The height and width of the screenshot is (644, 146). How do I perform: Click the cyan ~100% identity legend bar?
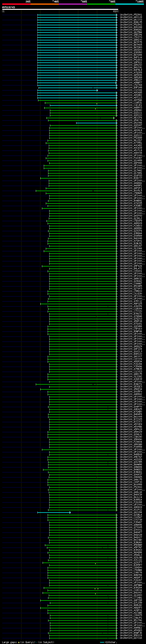130,4
